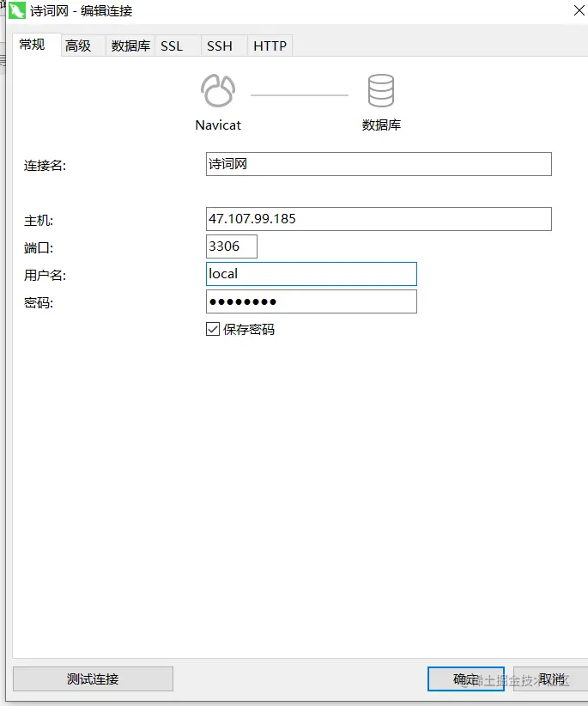The image size is (588, 706).
Task: Click the 端口: label
Action: (x=39, y=248)
